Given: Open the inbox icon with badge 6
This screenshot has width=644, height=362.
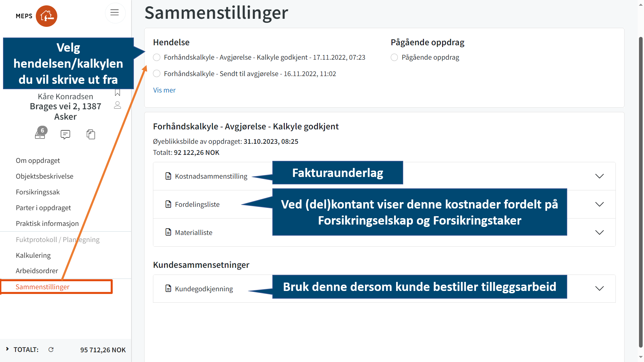Looking at the screenshot, I should click(40, 134).
